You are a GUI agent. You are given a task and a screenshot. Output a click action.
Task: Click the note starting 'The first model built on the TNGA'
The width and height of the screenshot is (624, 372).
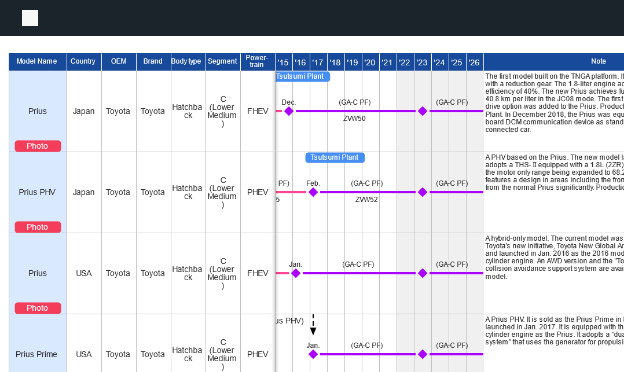[x=554, y=103]
